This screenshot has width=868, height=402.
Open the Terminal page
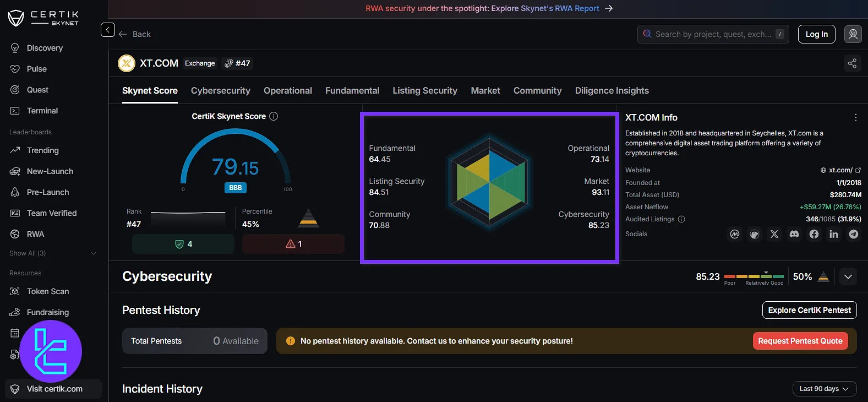tap(34, 111)
